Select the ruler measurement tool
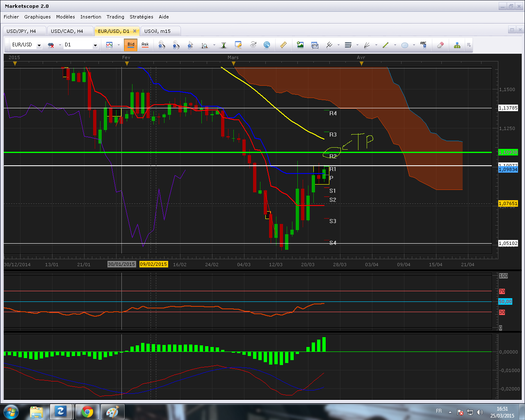Screen dimensions: 525x420 tap(283, 45)
